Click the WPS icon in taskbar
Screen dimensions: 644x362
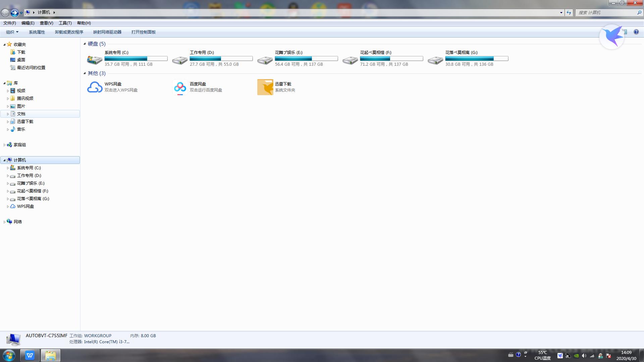(30, 355)
